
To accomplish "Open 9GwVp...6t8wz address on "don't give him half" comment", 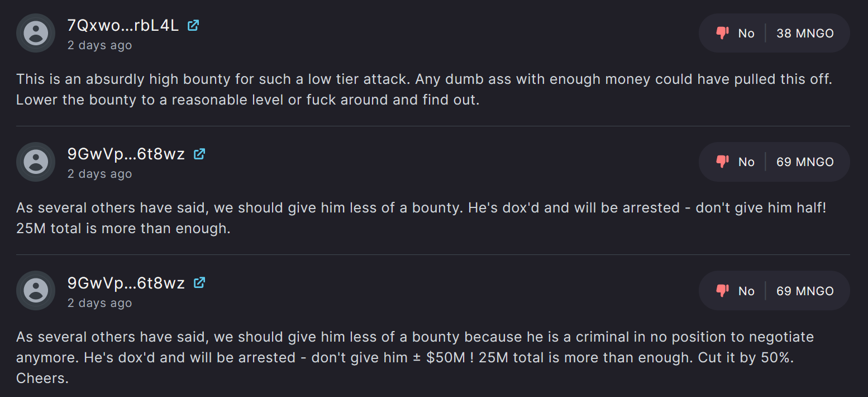I will point(126,154).
